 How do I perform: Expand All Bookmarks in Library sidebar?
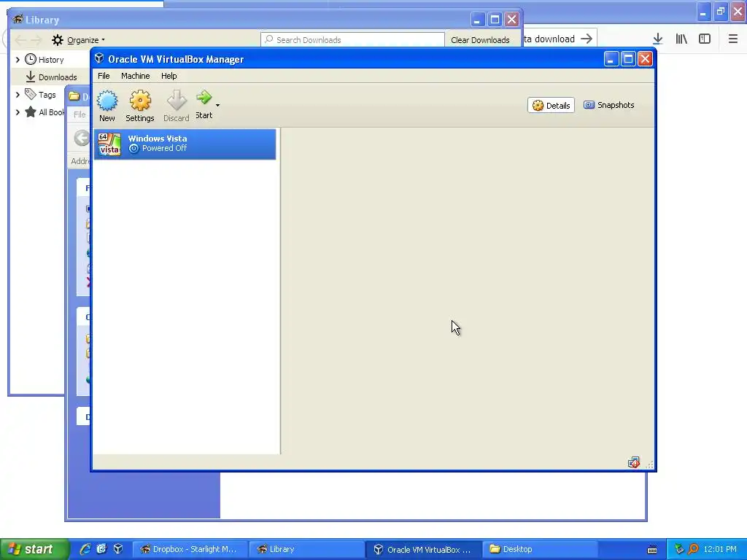point(18,112)
